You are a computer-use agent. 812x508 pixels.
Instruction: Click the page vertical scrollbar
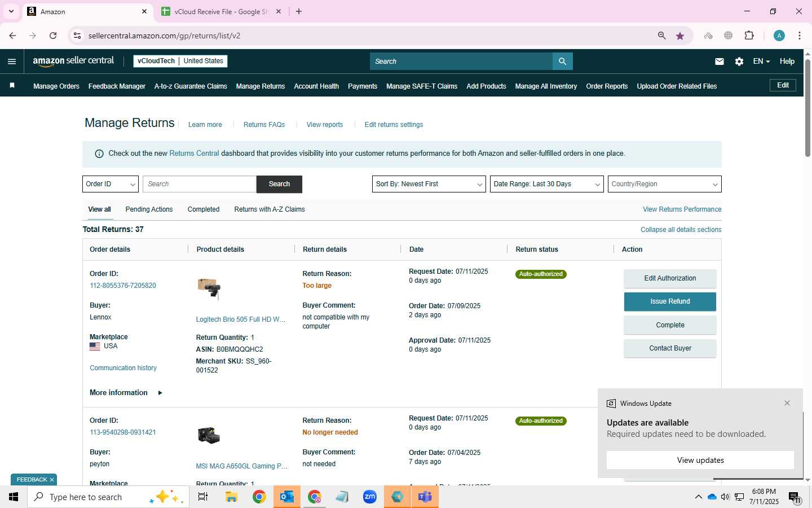point(807,107)
